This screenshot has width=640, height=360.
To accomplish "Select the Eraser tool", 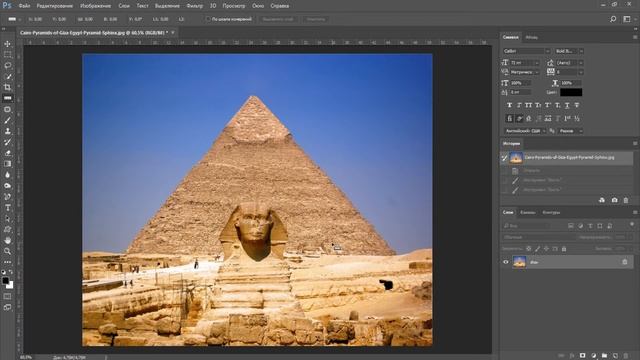I will point(7,153).
